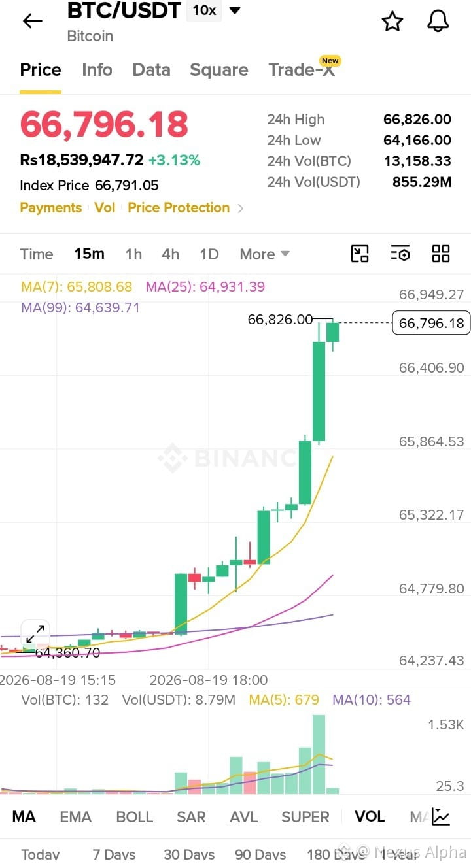The height and width of the screenshot is (868, 471).
Task: Switch to the Price tab
Action: tap(41, 70)
